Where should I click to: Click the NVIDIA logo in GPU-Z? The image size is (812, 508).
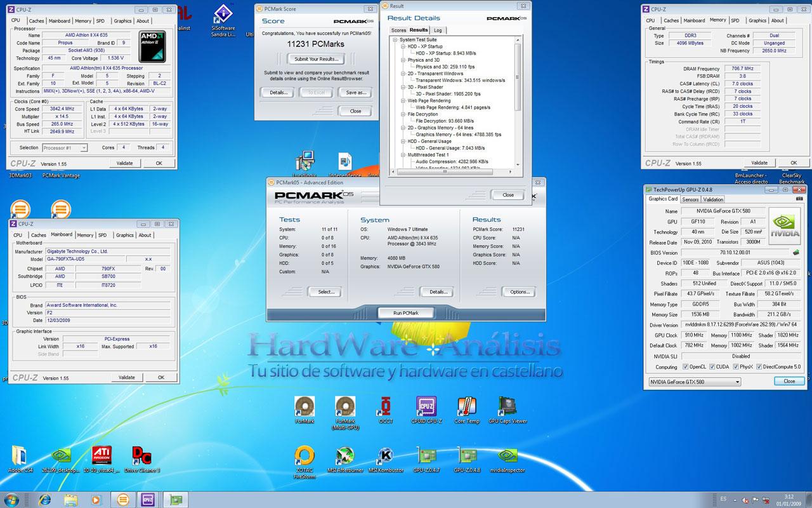785,225
